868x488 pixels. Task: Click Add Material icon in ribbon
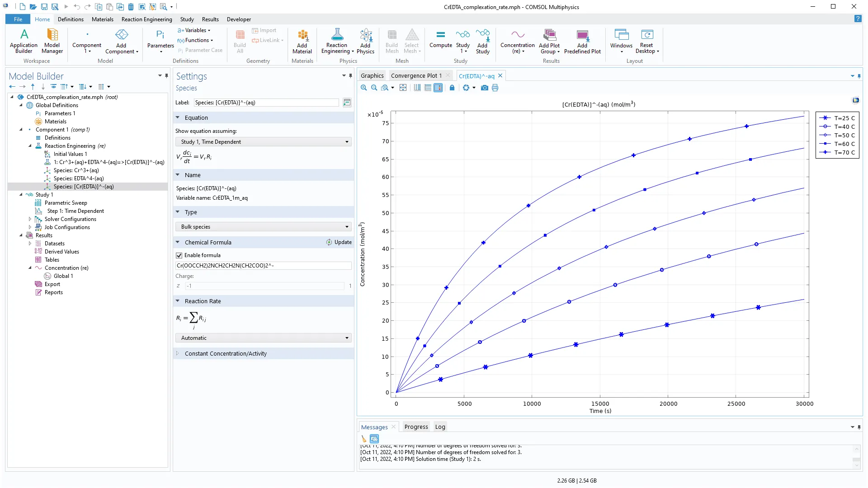(x=302, y=41)
